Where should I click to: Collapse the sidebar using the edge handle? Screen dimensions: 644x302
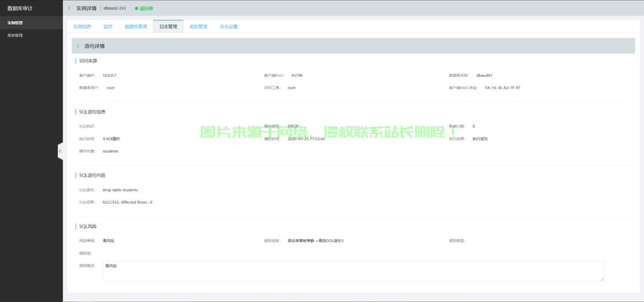point(60,151)
